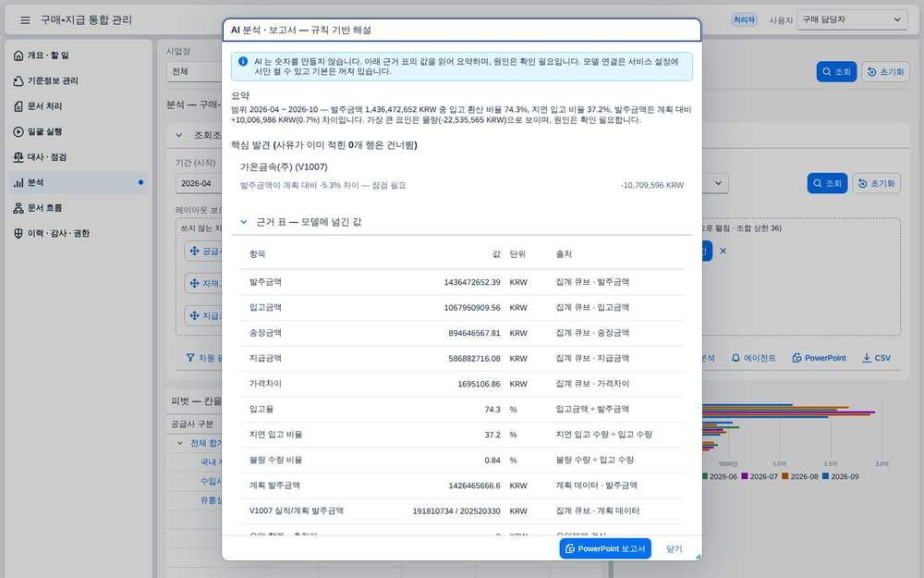
Task: Click the info icon in the AI notice
Action: point(243,61)
